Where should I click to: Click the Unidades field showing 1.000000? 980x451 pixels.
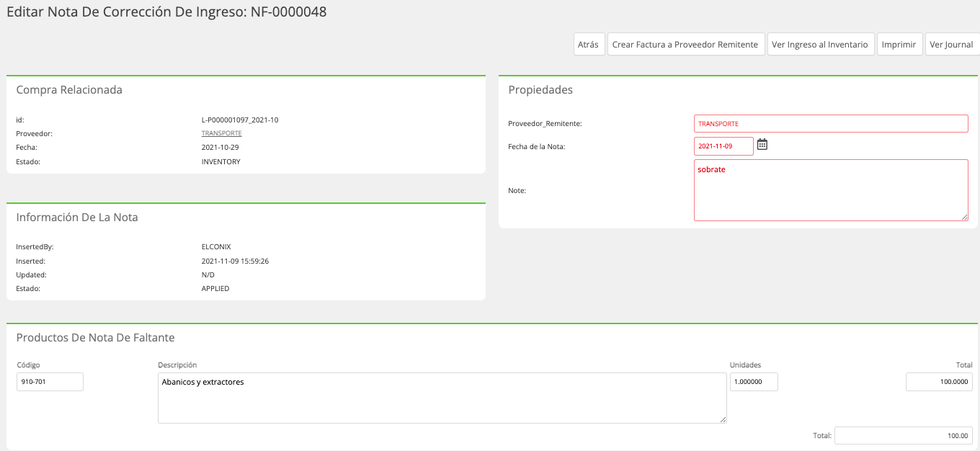coord(754,382)
